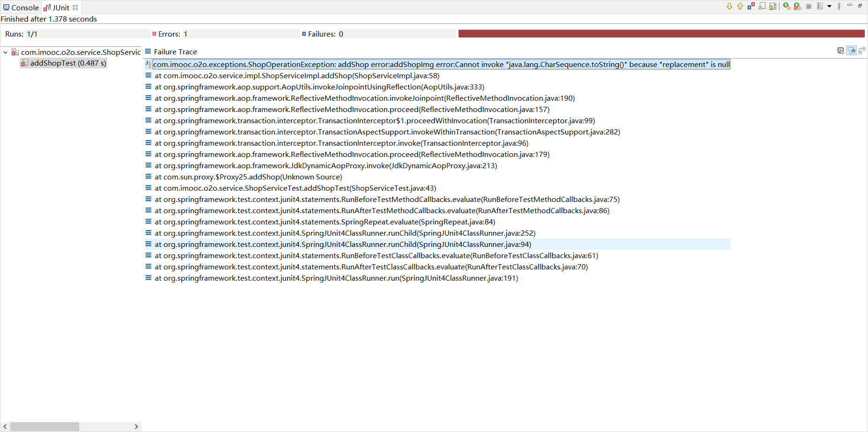This screenshot has height=432, width=868.
Task: Select ShopServiceTest.addShopTest trace line
Action: pos(295,188)
